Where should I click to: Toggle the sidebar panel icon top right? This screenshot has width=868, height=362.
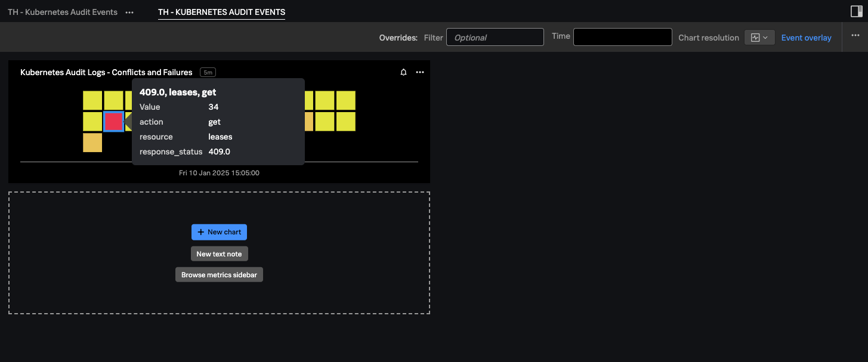(857, 11)
